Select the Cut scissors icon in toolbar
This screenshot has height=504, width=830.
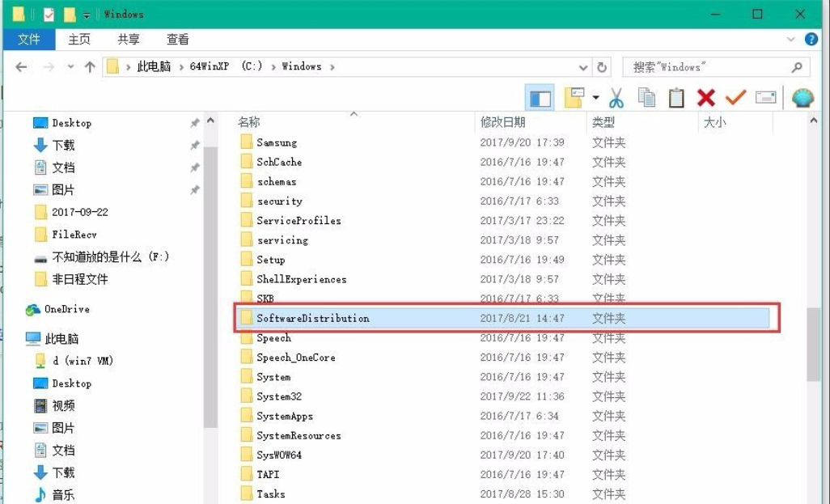(616, 97)
